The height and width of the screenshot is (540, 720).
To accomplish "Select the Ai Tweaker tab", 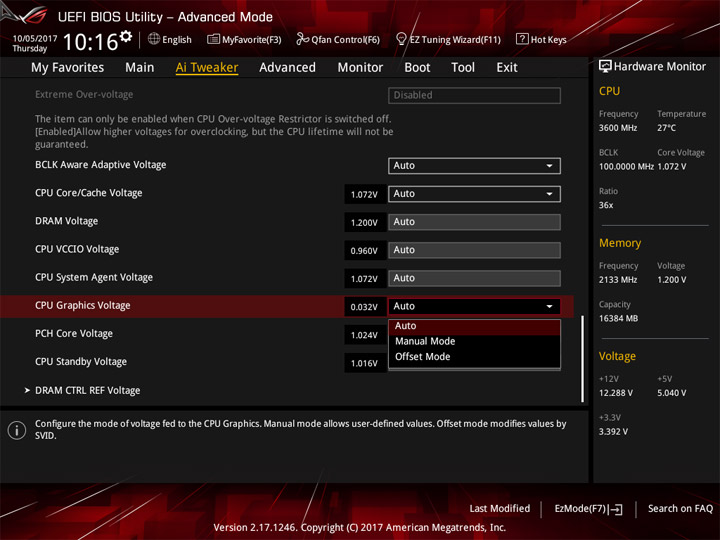I will click(207, 68).
